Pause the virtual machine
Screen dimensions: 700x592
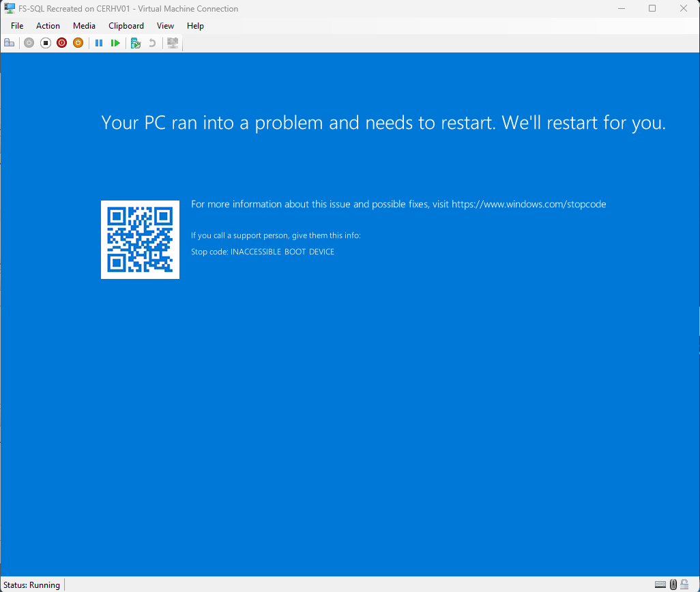pyautogui.click(x=99, y=42)
